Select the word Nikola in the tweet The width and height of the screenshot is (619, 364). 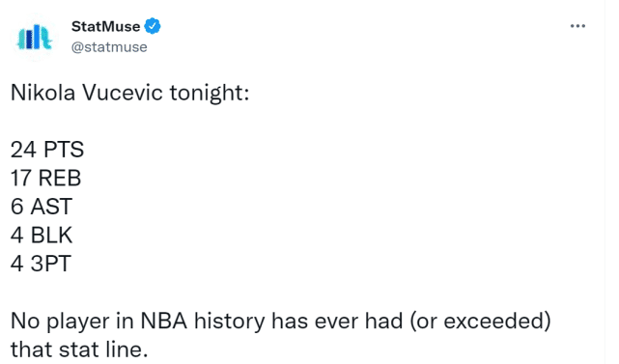(42, 93)
